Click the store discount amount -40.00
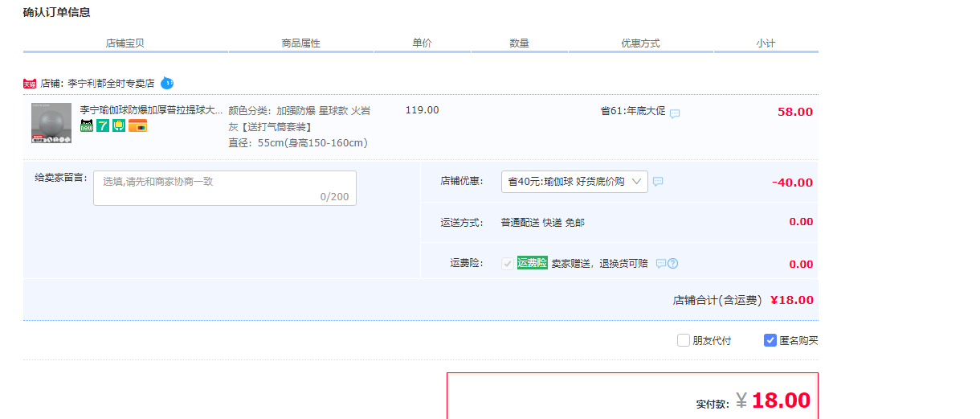The image size is (980, 419). pyautogui.click(x=792, y=183)
